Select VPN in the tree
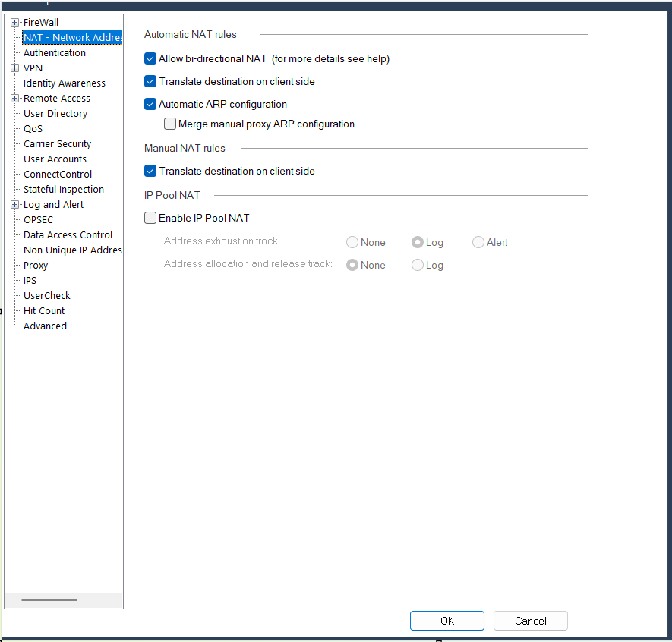Screen dimensions: 672x642 point(33,68)
